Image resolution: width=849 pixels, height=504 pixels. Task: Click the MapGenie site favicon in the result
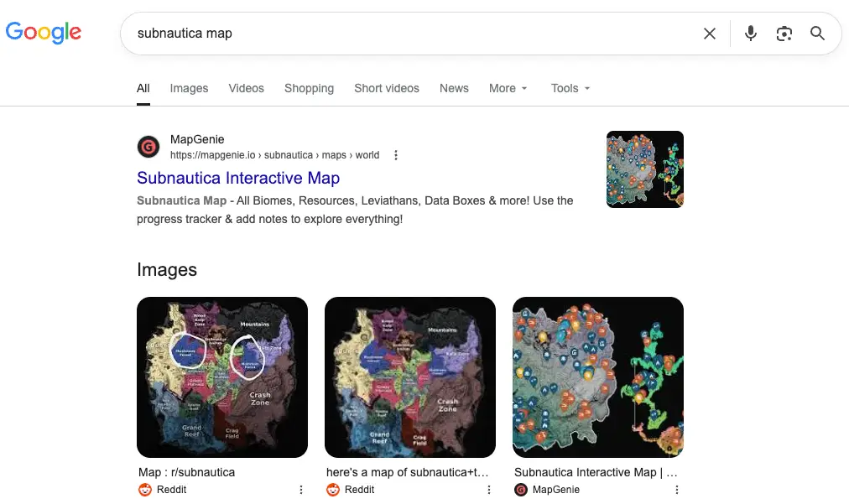(x=148, y=147)
